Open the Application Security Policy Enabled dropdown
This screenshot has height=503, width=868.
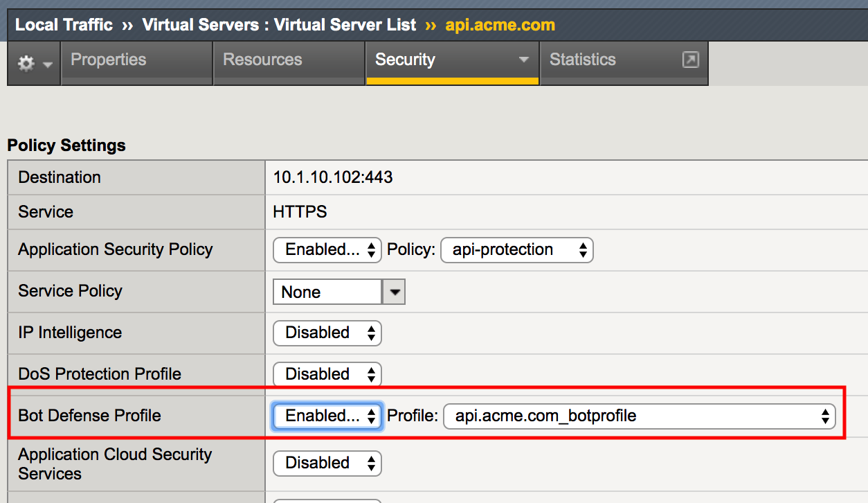(x=327, y=250)
